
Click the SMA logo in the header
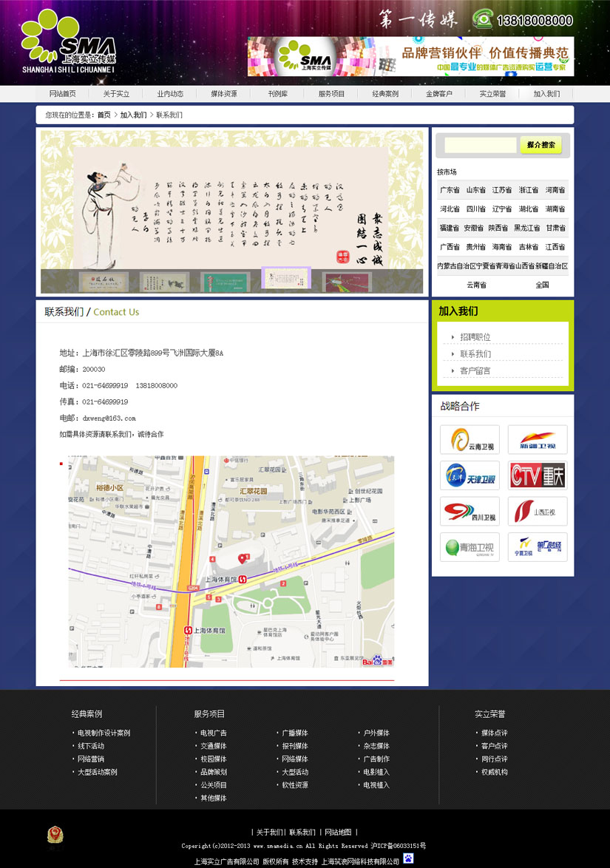69,42
